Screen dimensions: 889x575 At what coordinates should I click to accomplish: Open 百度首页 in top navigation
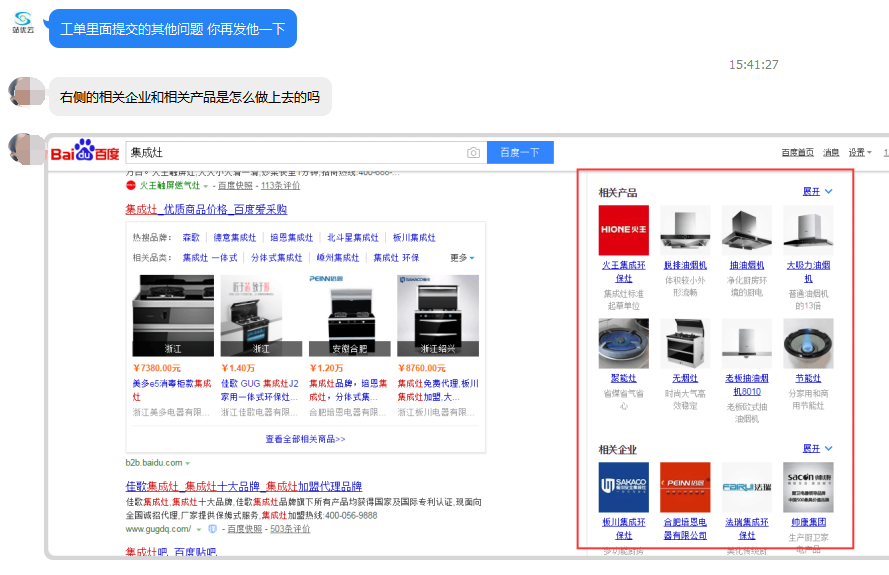(797, 153)
